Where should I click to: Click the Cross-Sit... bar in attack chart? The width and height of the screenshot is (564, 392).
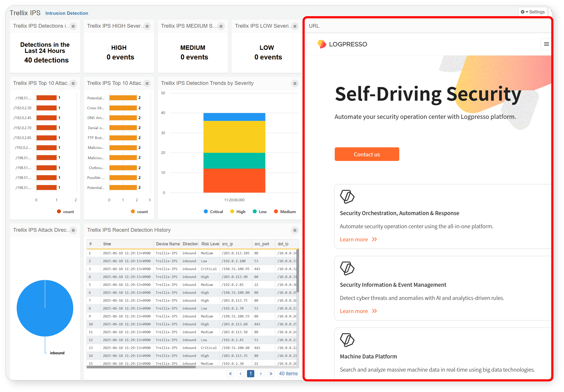[x=123, y=108]
